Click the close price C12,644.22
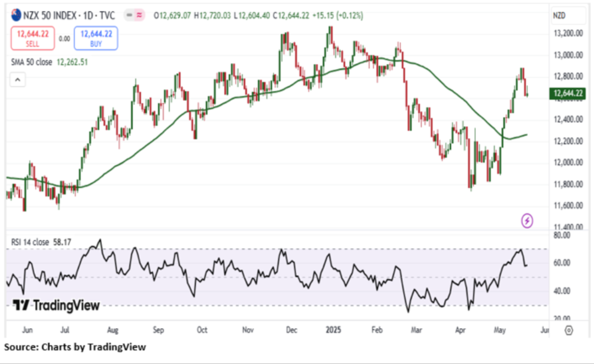The image size is (594, 364). point(291,15)
